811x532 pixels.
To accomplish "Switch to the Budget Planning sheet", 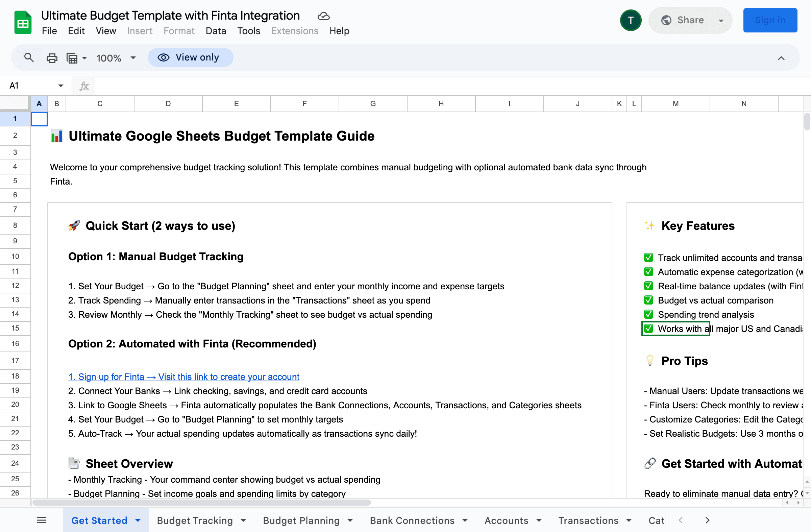I will click(x=301, y=521).
